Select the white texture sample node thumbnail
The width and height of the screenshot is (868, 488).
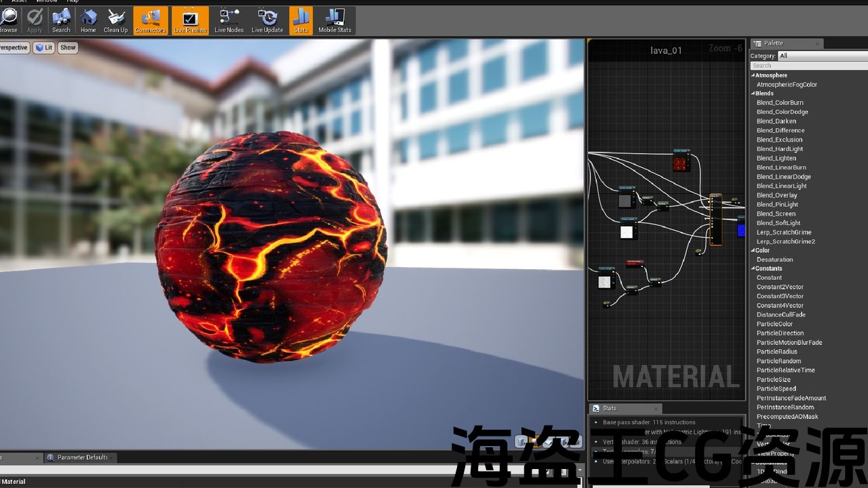(627, 232)
